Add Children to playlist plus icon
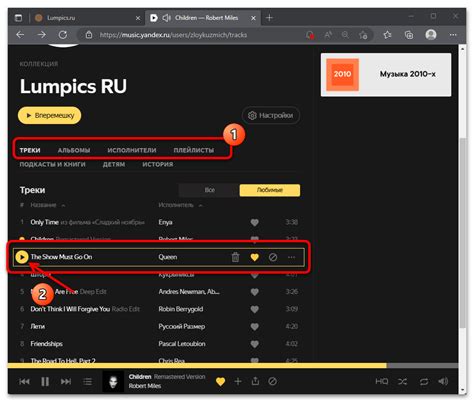This screenshot has width=474, height=402. coord(238,381)
